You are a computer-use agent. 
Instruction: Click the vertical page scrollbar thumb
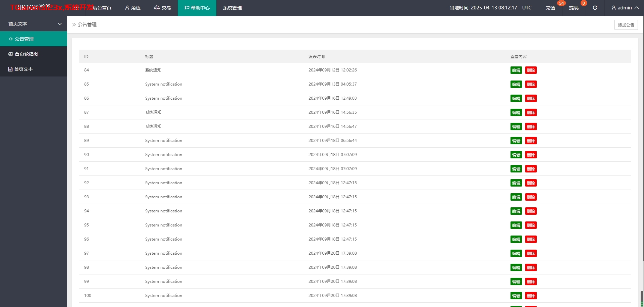tap(642, 299)
